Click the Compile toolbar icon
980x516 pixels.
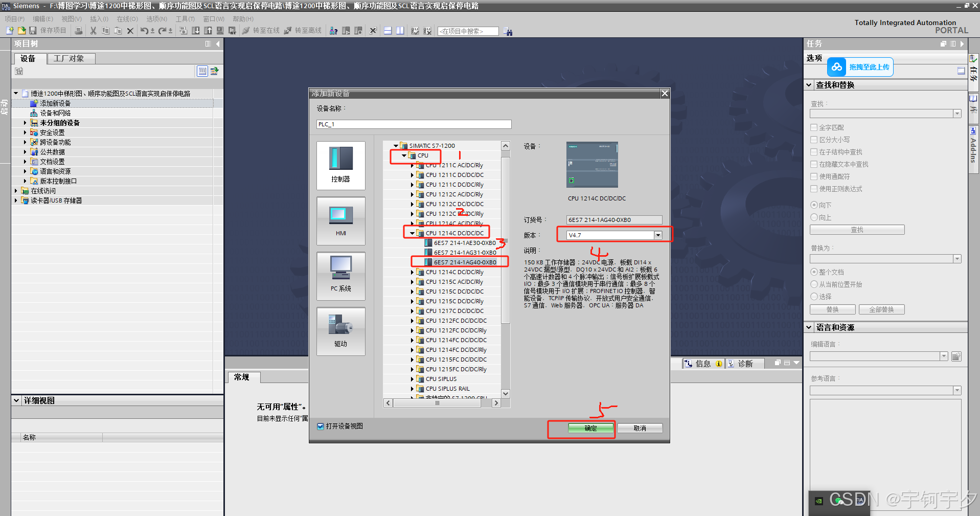pos(183,31)
